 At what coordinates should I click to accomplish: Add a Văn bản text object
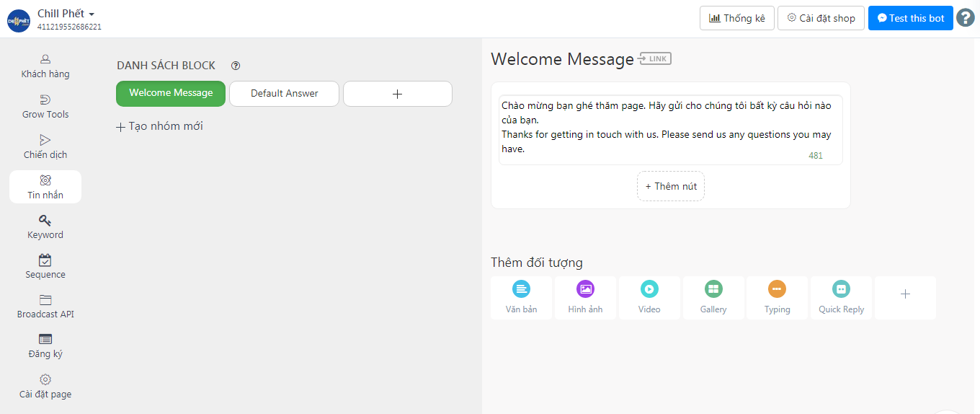(x=521, y=298)
